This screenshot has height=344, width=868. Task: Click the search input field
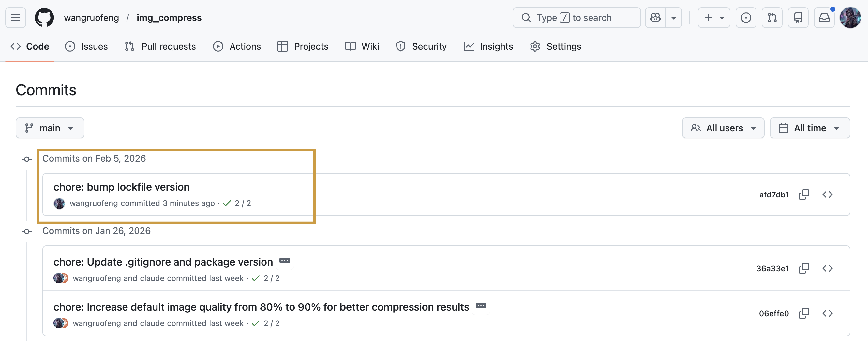(576, 18)
